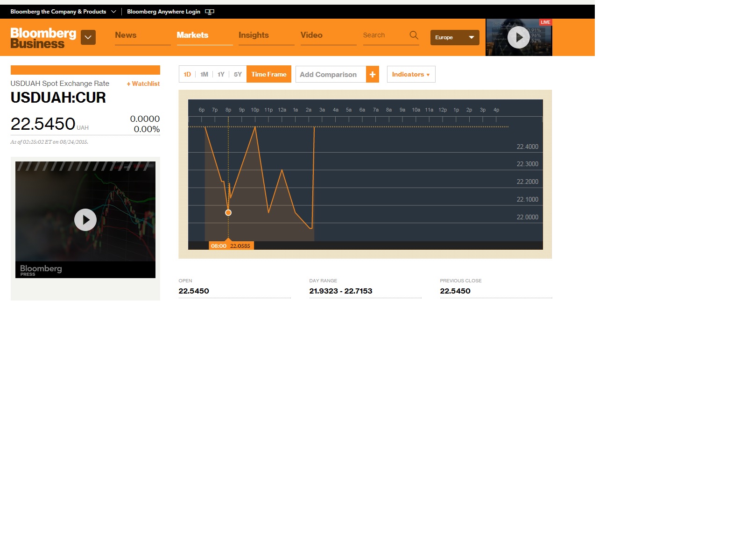
Task: Select the 1M chart range
Action: click(x=204, y=74)
